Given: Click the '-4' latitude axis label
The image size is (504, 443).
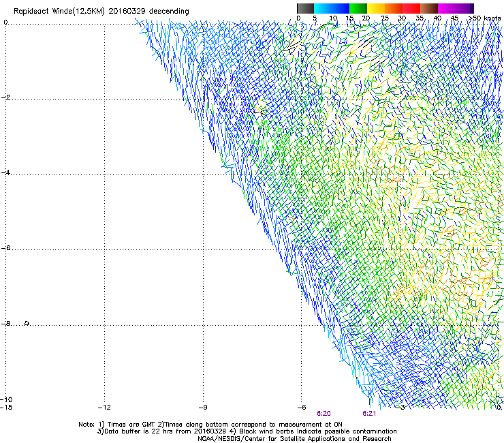Looking at the screenshot, I should (5, 172).
